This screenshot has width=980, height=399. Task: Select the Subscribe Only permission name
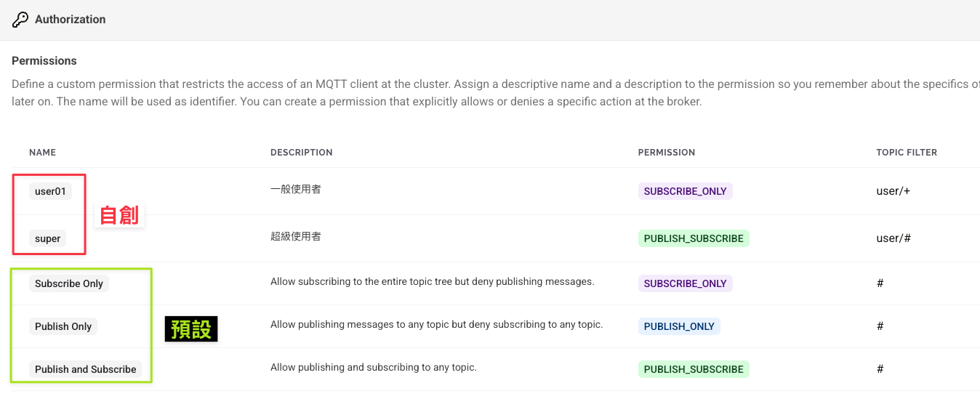(x=69, y=283)
